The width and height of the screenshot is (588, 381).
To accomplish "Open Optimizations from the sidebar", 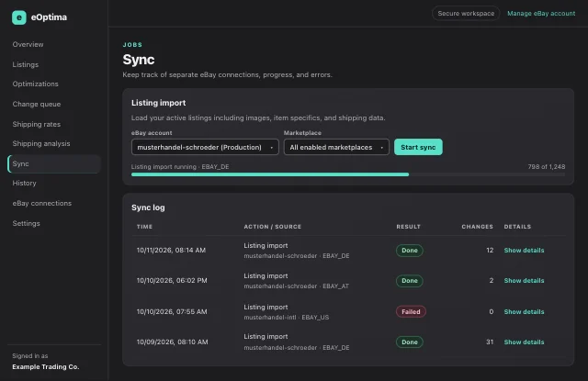I will pyautogui.click(x=35, y=84).
